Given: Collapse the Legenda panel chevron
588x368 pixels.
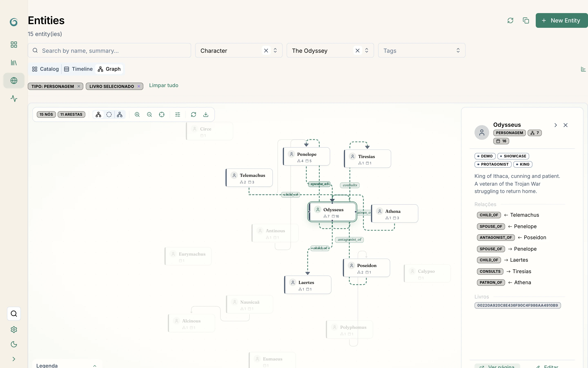Looking at the screenshot, I should pos(95,366).
